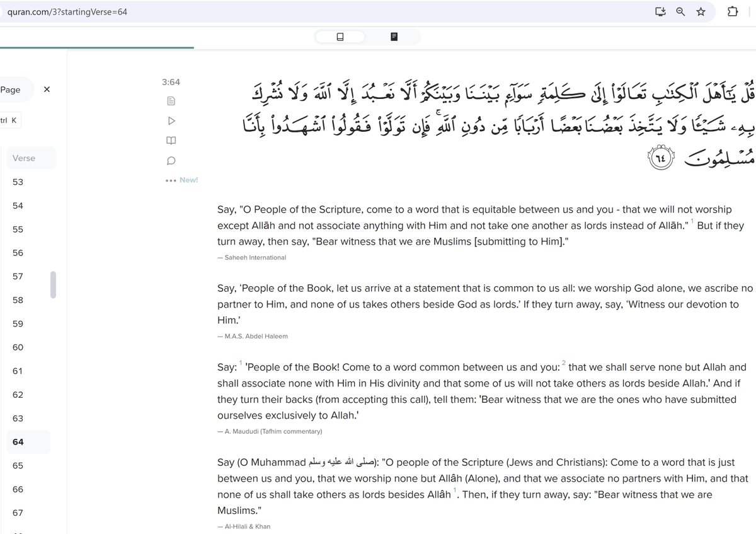Click the sidebar verse list scrollbar thumb
Viewport: 756px width, 534px height.
tap(54, 285)
